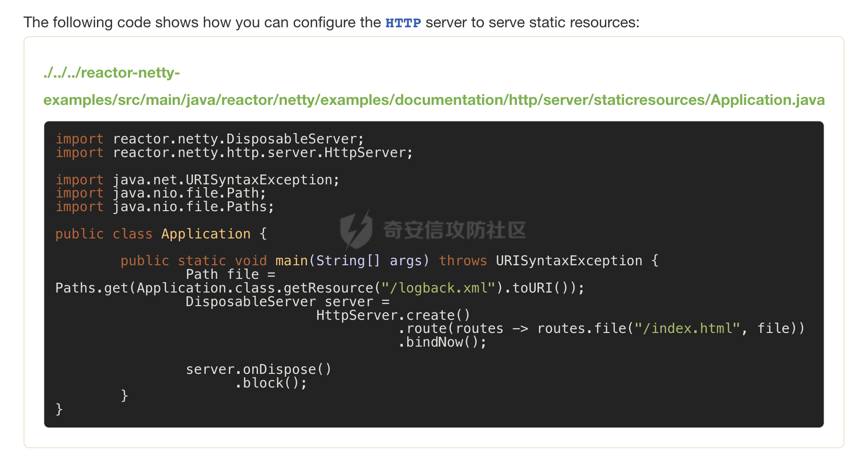Click the 'HttpServer.create()' call
Image resolution: width=868 pixels, height=459 pixels.
tap(393, 315)
